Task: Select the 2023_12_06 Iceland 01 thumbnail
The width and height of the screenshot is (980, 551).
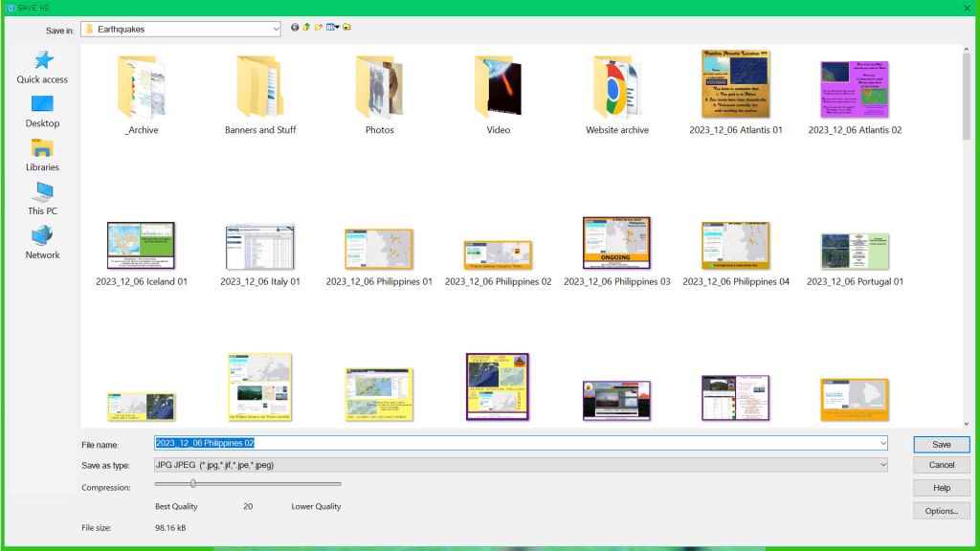Action: click(142, 247)
